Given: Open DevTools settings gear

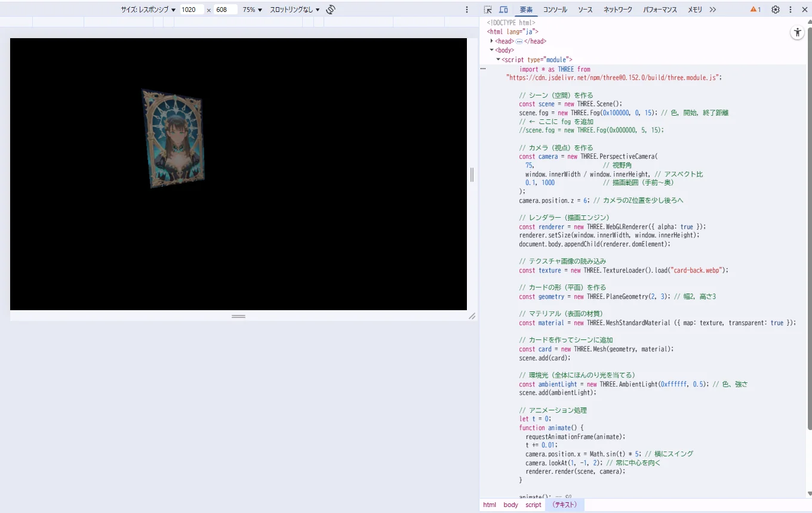Looking at the screenshot, I should (776, 10).
